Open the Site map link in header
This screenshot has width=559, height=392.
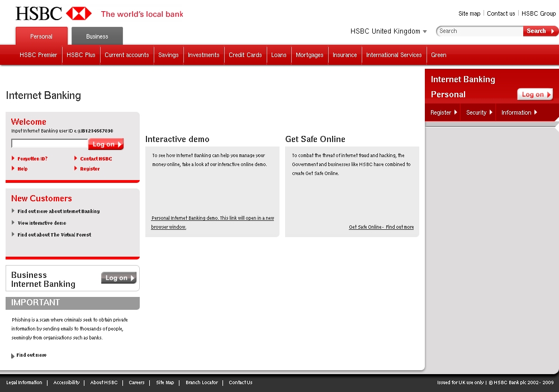pos(469,13)
